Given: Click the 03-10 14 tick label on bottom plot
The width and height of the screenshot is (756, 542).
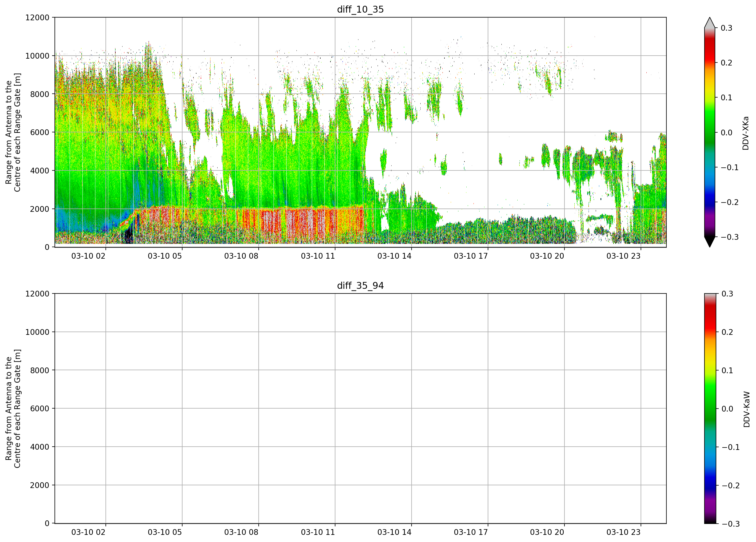Looking at the screenshot, I should click(x=394, y=532).
